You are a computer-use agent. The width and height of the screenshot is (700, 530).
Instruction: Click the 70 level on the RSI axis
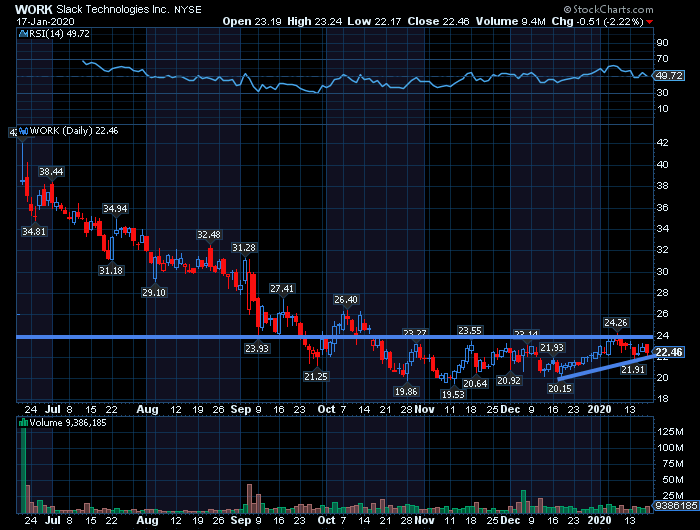tap(662, 59)
